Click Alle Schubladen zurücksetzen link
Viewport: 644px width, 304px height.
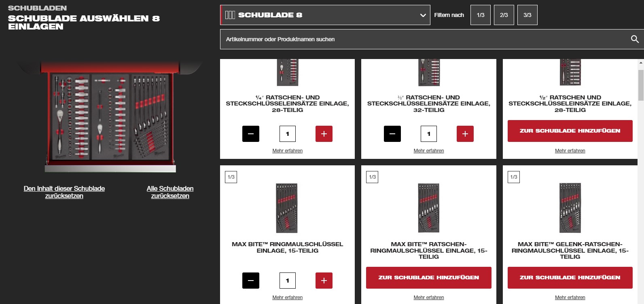pyautogui.click(x=170, y=192)
